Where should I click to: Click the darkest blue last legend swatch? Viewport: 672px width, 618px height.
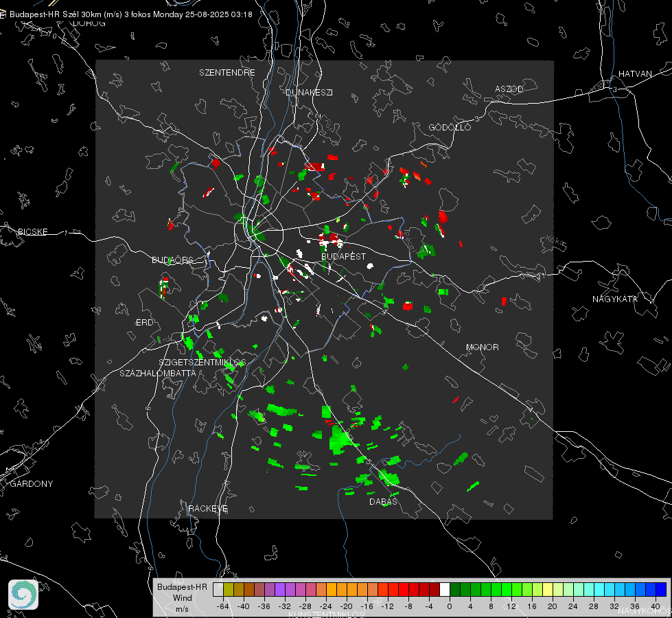[x=661, y=590]
